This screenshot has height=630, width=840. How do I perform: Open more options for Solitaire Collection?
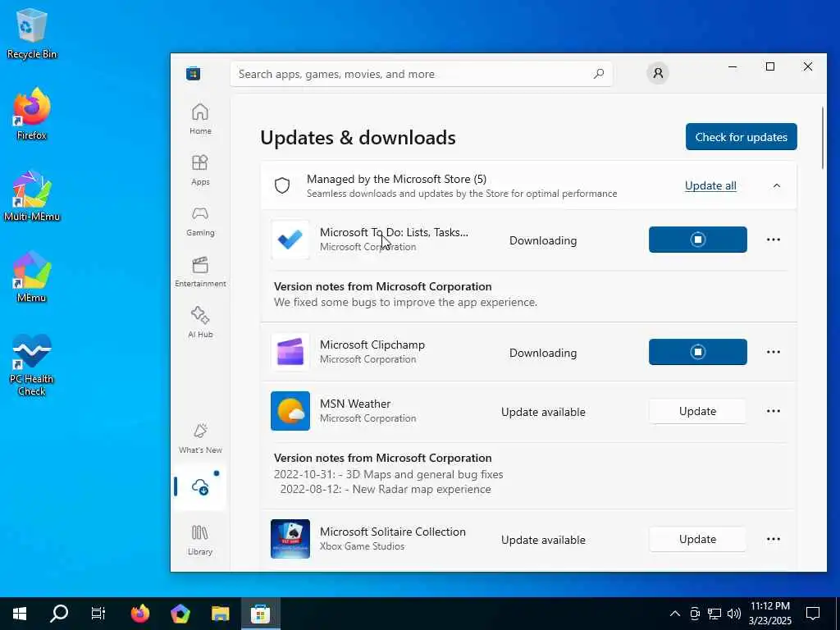pyautogui.click(x=773, y=539)
